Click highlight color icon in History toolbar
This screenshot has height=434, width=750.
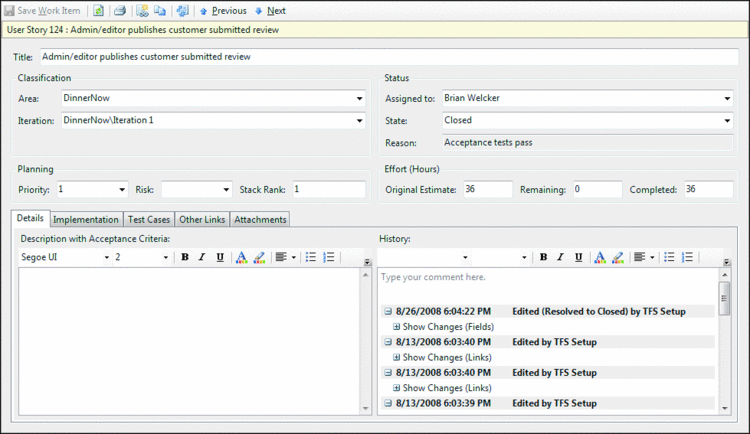pos(617,257)
